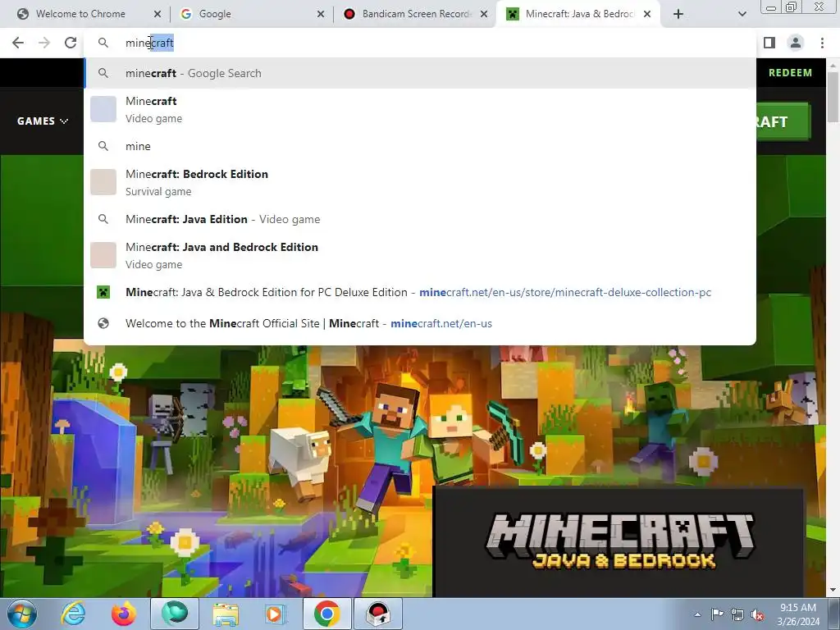Reload the current page

[71, 43]
